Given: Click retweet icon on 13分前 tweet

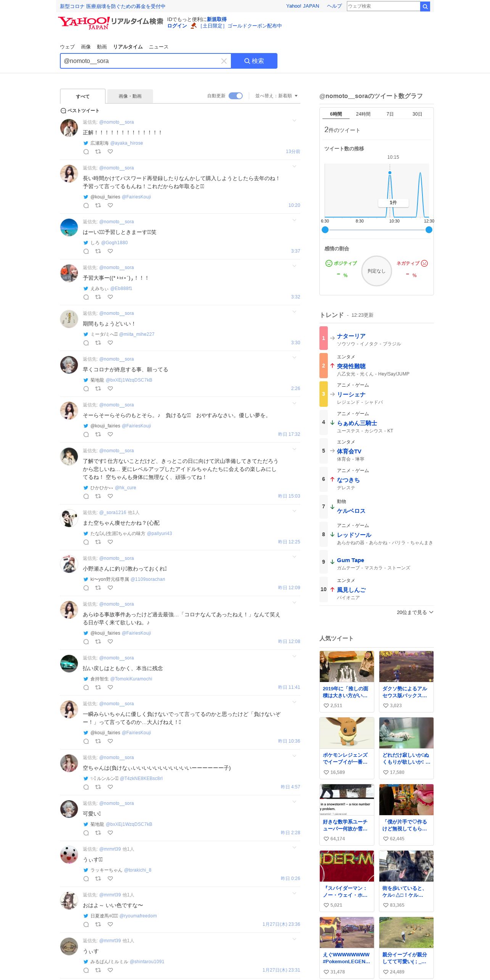Looking at the screenshot, I should click(98, 152).
